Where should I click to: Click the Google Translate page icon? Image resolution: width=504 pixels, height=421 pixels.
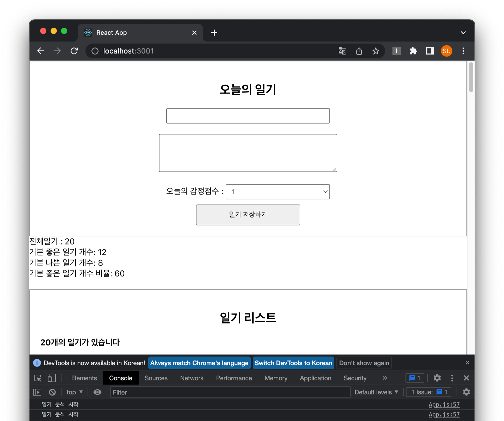pos(342,51)
